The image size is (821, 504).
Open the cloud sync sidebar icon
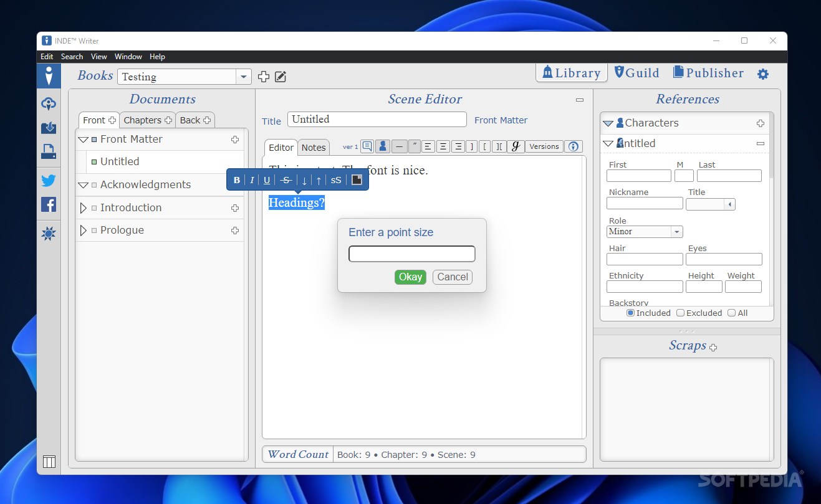point(49,104)
